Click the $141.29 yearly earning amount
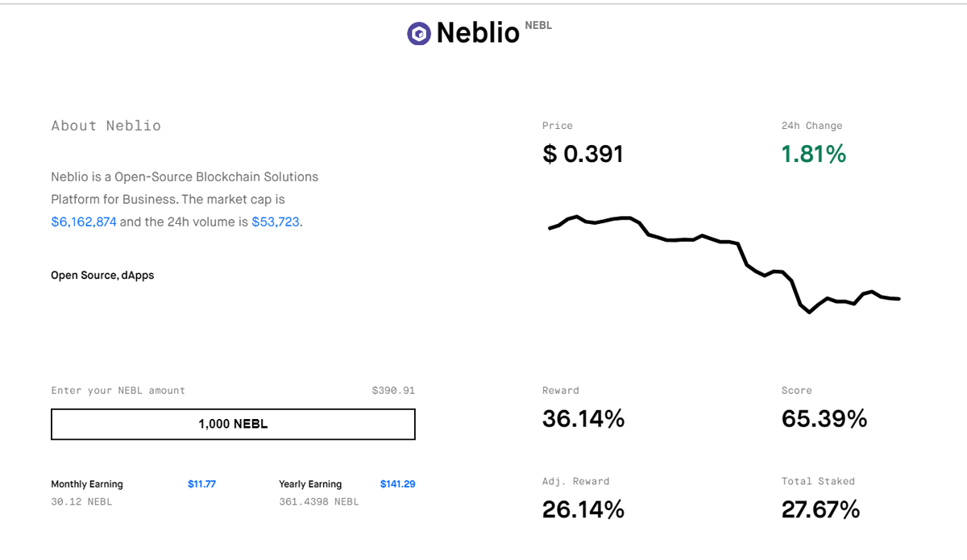Viewport: 967px width, 560px height. click(397, 484)
